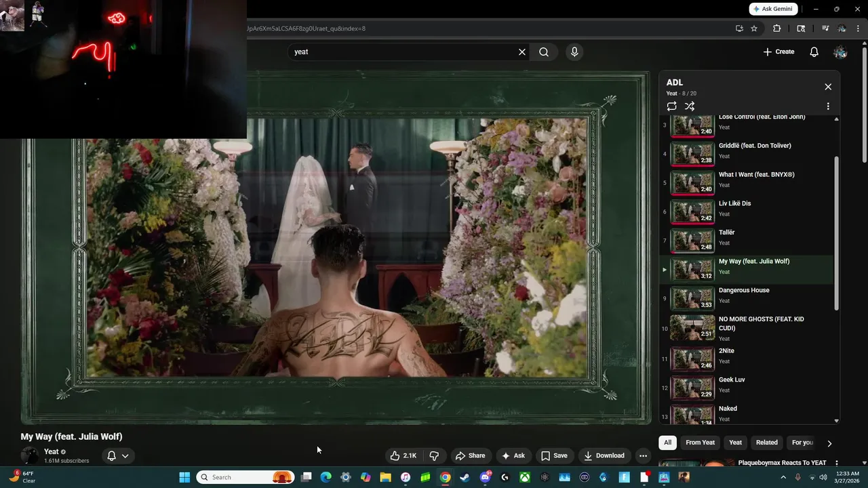The width and height of the screenshot is (868, 488).
Task: Click the browser page scrollbar
Action: tap(864, 105)
